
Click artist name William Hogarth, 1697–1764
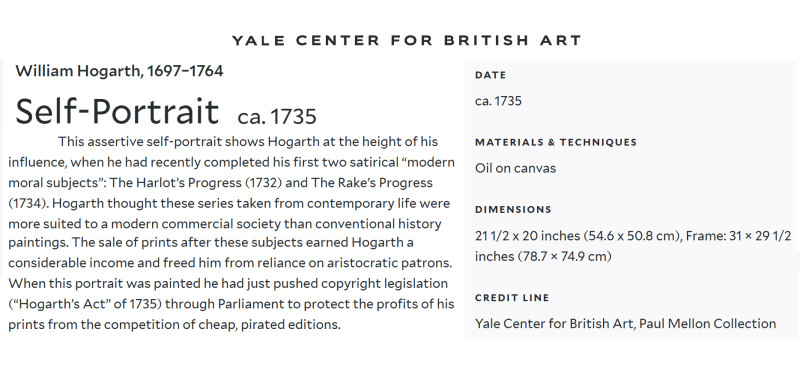(119, 71)
